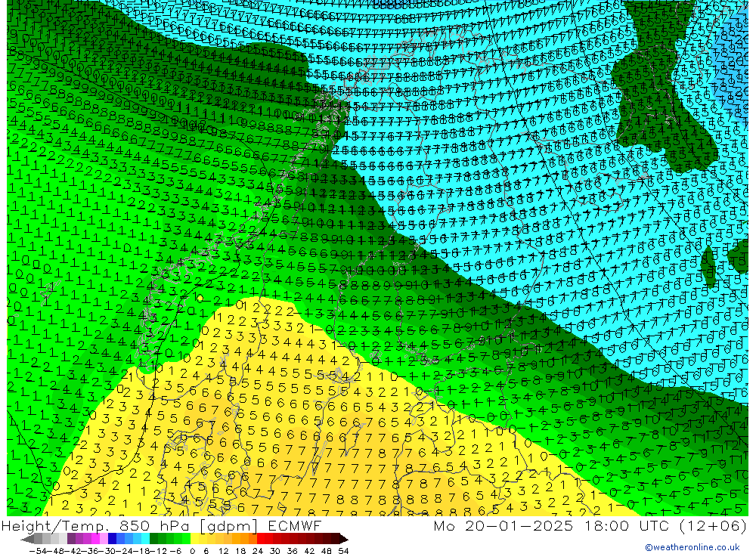
Task: Click the -54 scale label
Action: click(x=38, y=551)
